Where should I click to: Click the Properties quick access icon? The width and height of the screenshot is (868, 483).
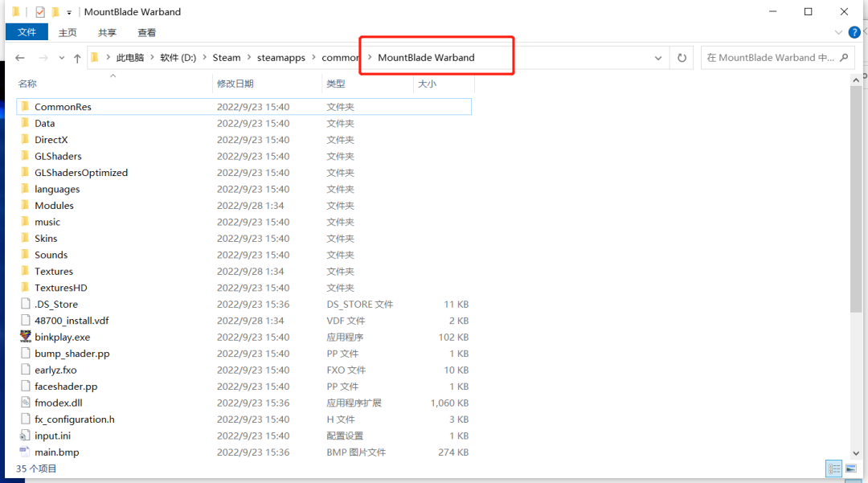pyautogui.click(x=40, y=11)
